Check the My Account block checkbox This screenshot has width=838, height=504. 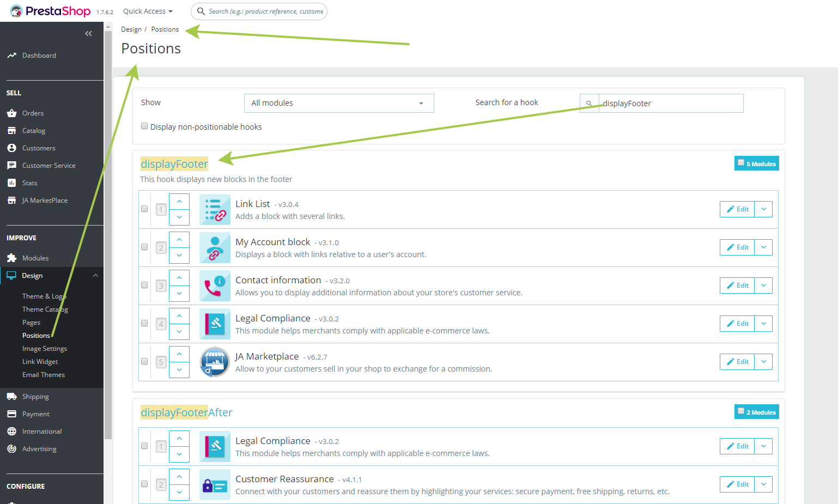tap(144, 247)
